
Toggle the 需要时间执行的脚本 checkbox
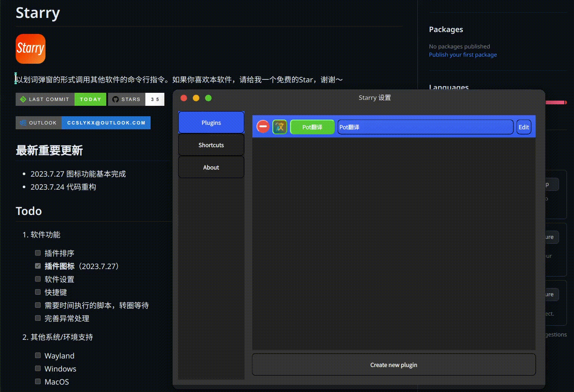[x=38, y=305]
